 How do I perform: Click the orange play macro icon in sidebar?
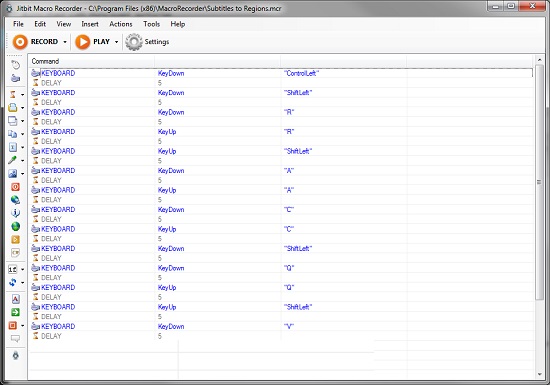(x=15, y=239)
